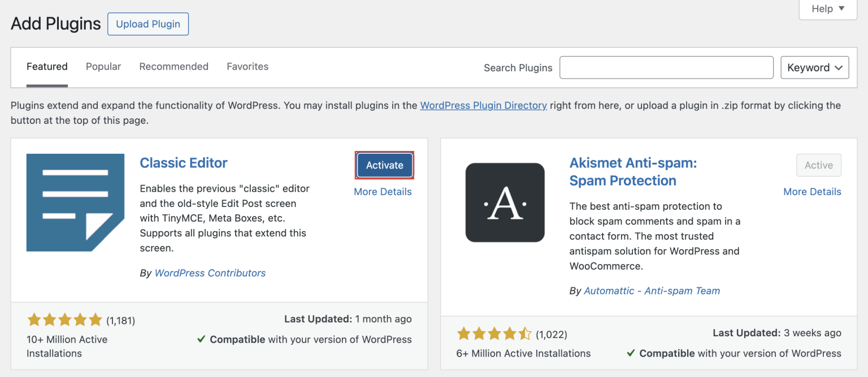
Task: Click Akismet's star rating
Action: [x=494, y=334]
